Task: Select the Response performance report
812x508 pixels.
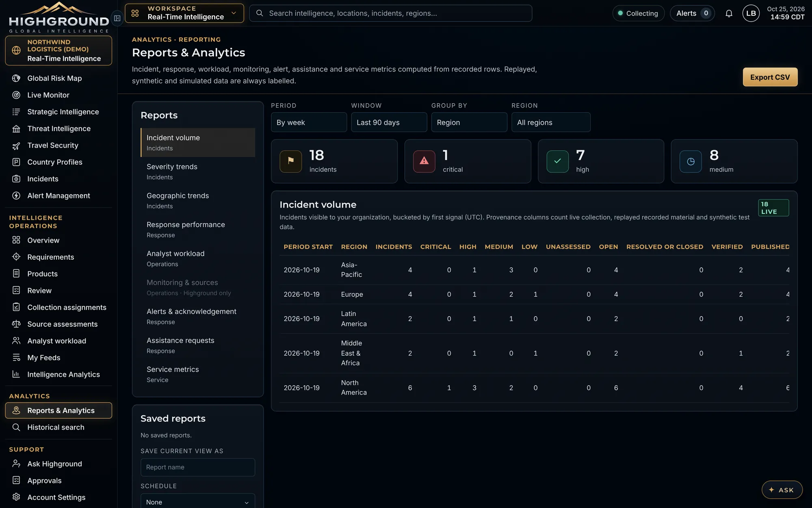Action: pos(198,229)
